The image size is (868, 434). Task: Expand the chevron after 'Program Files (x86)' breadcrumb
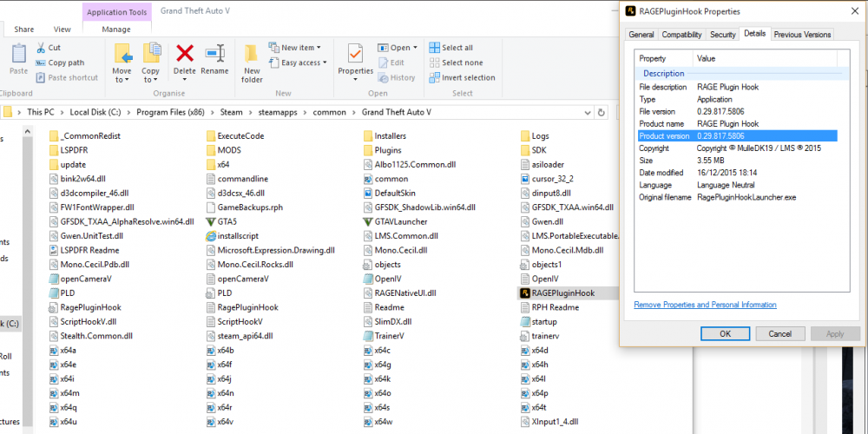(x=213, y=112)
